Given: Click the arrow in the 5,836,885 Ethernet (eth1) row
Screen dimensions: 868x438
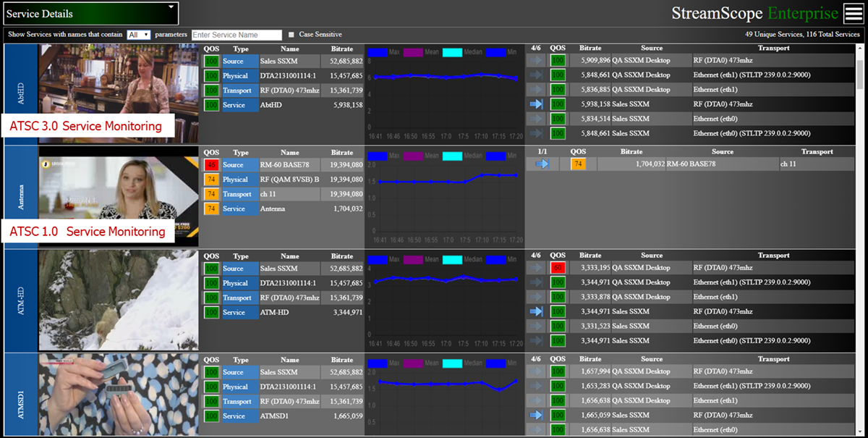Looking at the screenshot, I should [536, 90].
